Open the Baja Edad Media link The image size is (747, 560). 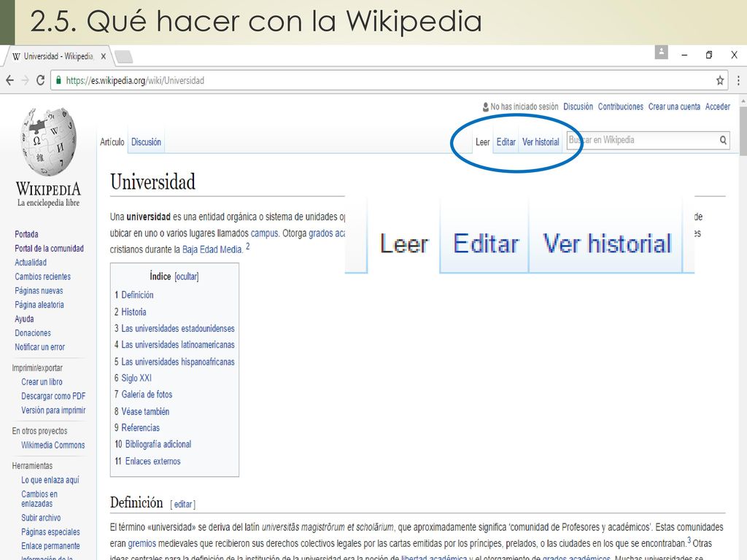(212, 249)
